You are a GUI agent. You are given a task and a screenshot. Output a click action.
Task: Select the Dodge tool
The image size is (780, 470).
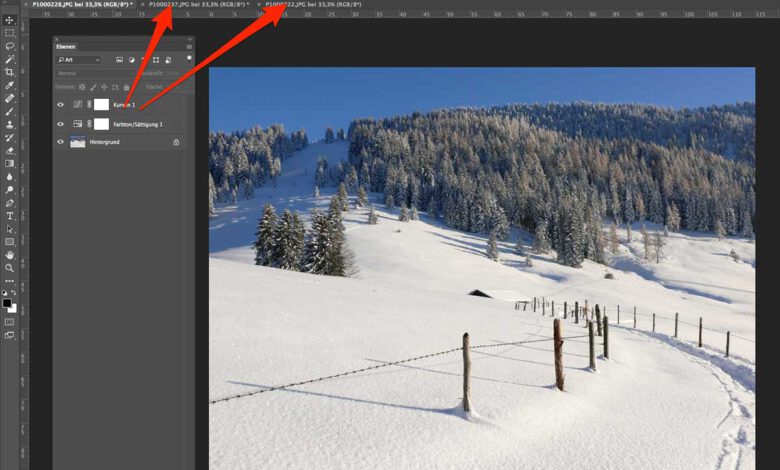pos(9,189)
